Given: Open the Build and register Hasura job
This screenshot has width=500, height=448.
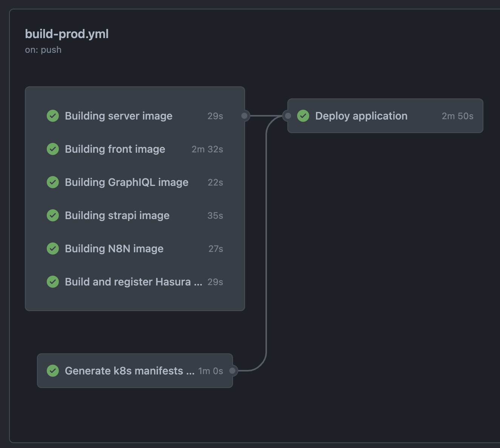Looking at the screenshot, I should pos(135,282).
